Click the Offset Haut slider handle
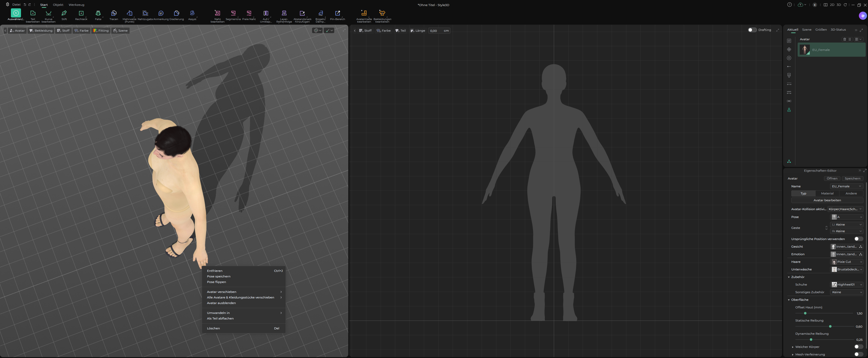The width and height of the screenshot is (868, 358). [805, 313]
